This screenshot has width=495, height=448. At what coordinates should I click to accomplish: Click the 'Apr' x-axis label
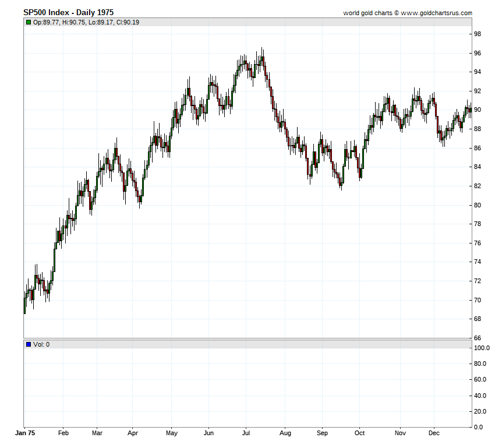(133, 433)
